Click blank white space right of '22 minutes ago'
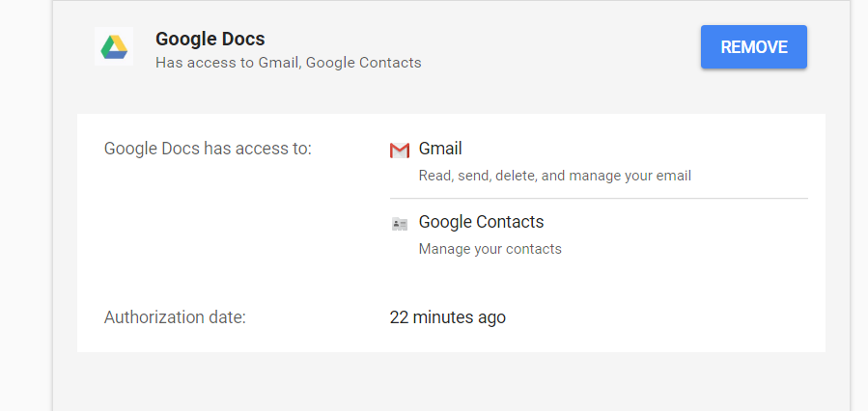Viewport: 868px width, 411px height. click(664, 317)
